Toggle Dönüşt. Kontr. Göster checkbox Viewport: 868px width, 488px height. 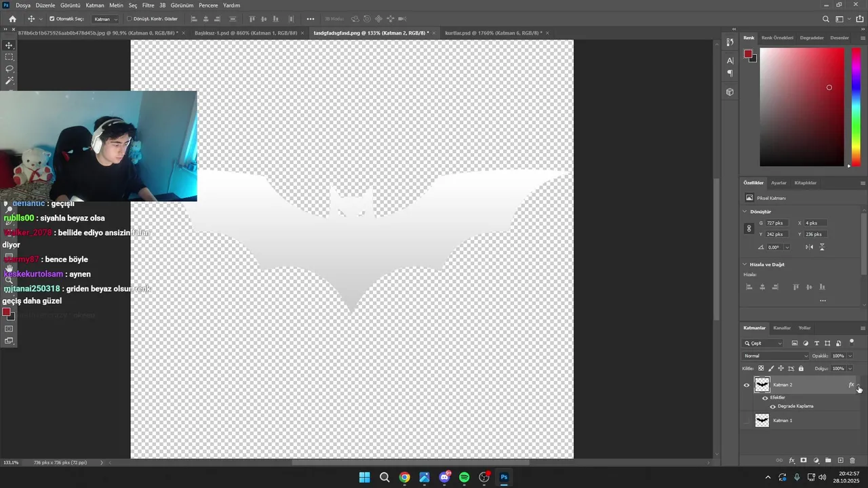coord(129,19)
